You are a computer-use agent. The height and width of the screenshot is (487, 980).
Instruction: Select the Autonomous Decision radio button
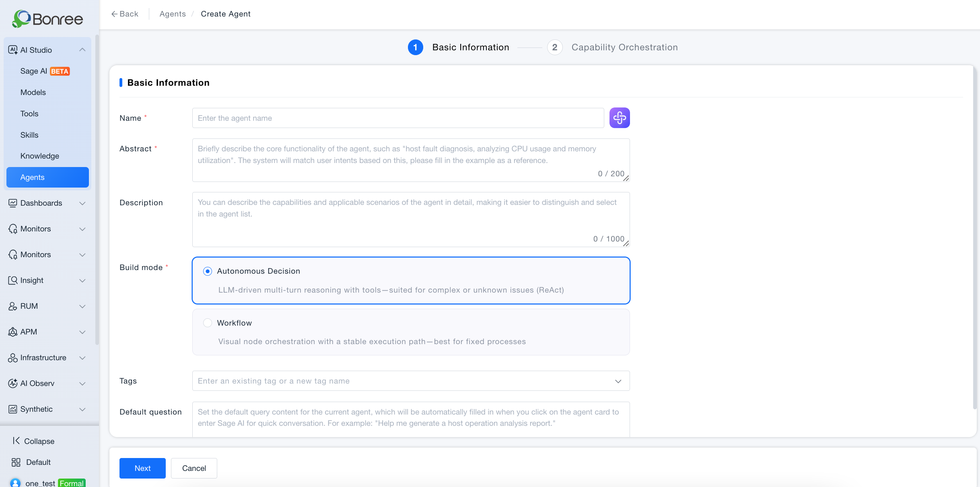pyautogui.click(x=208, y=271)
